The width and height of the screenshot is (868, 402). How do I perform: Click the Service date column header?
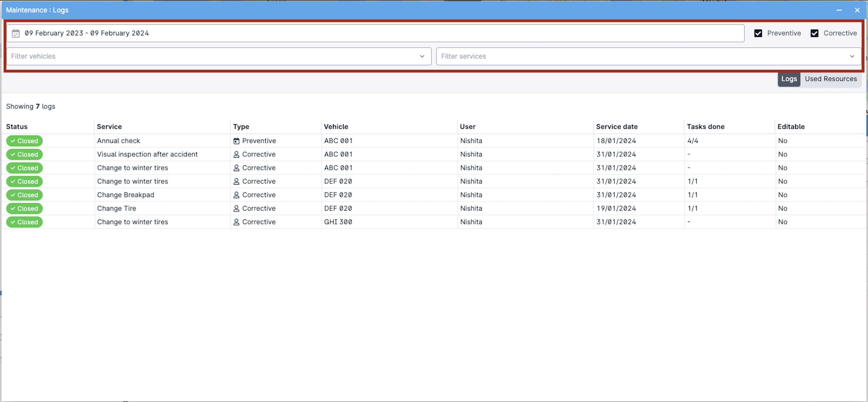(x=617, y=127)
